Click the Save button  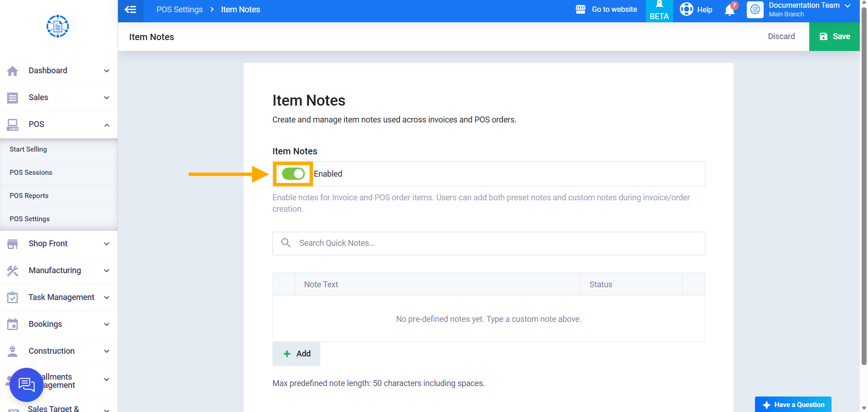point(834,36)
